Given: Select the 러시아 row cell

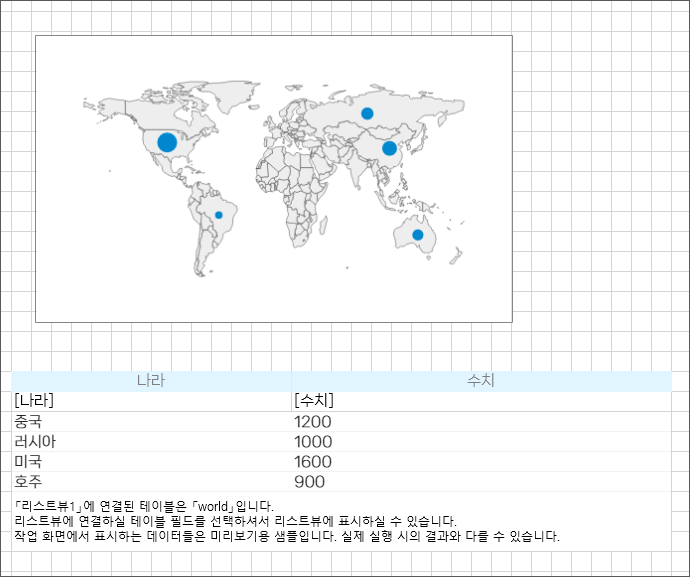Looking at the screenshot, I should [35, 441].
